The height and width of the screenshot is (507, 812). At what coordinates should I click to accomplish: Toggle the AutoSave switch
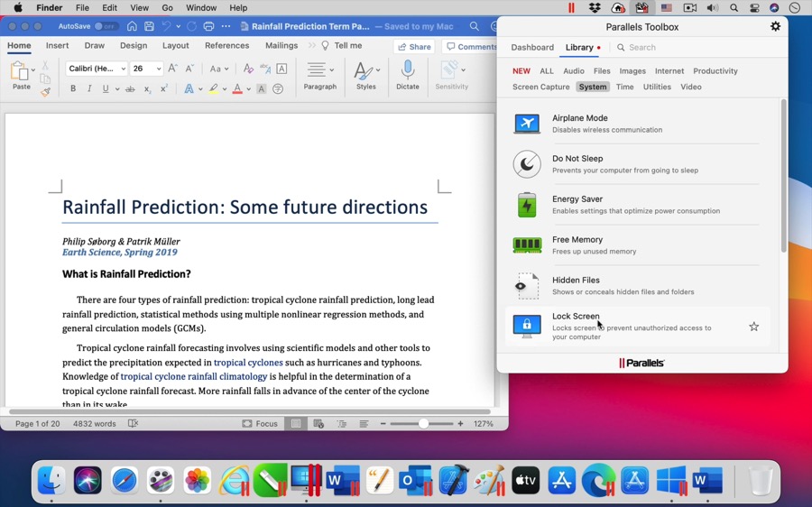pyautogui.click(x=106, y=27)
